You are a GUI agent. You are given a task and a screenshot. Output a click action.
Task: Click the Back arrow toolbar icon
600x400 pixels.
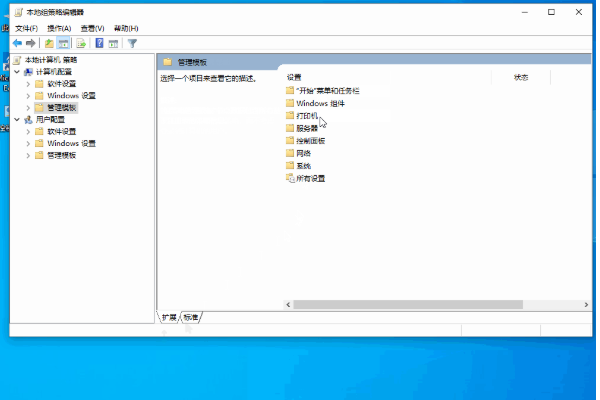pyautogui.click(x=17, y=43)
